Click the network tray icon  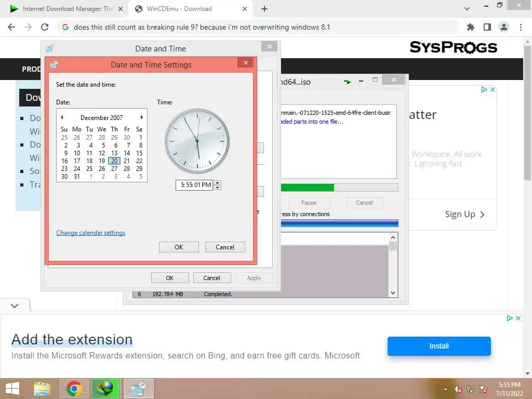pos(471,389)
